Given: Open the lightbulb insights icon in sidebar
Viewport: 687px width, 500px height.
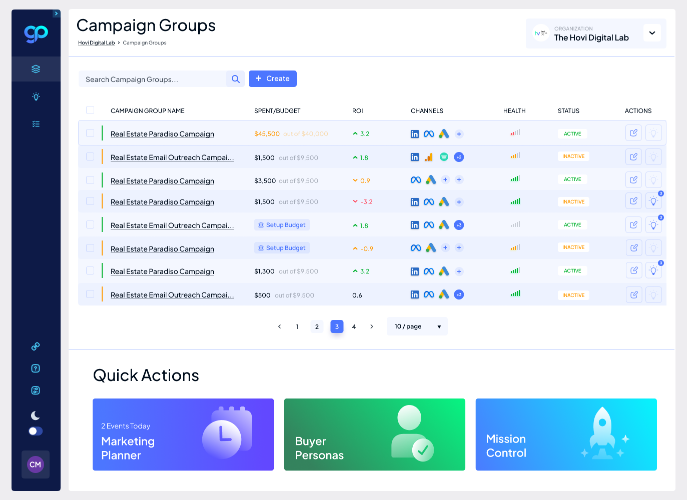Looking at the screenshot, I should [36, 97].
